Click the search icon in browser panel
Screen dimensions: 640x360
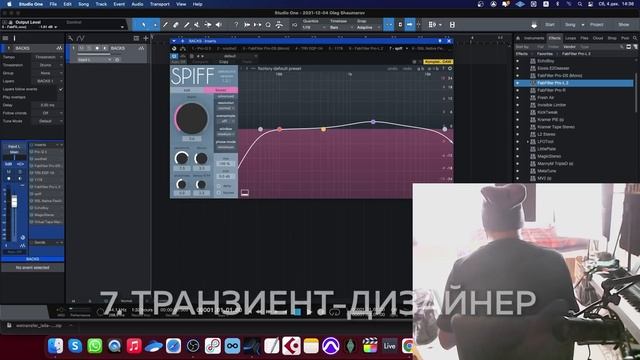click(x=635, y=38)
